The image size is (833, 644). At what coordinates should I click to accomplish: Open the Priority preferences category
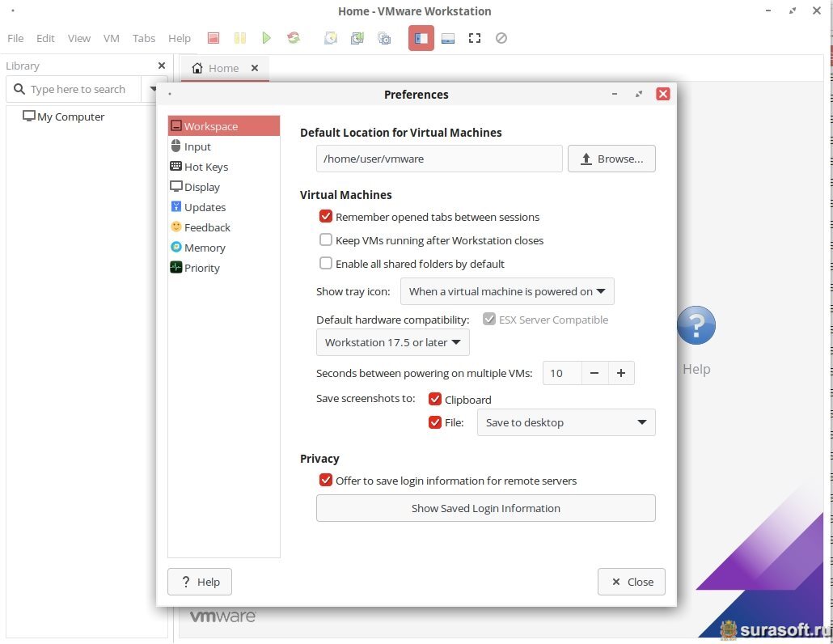pos(224,267)
